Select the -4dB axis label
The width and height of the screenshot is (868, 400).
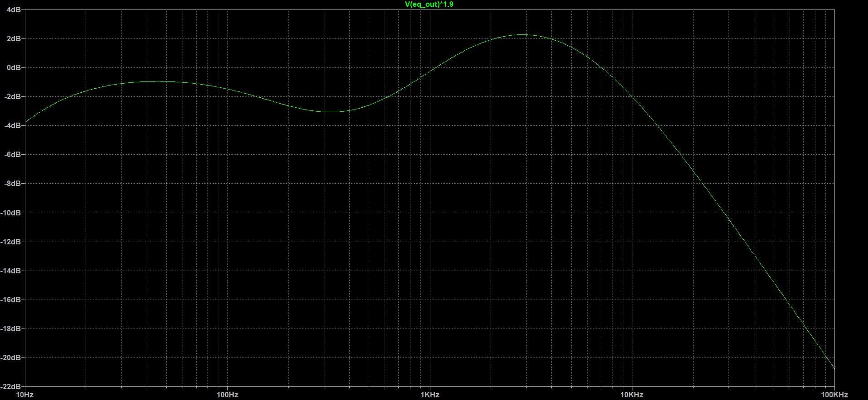click(x=13, y=125)
